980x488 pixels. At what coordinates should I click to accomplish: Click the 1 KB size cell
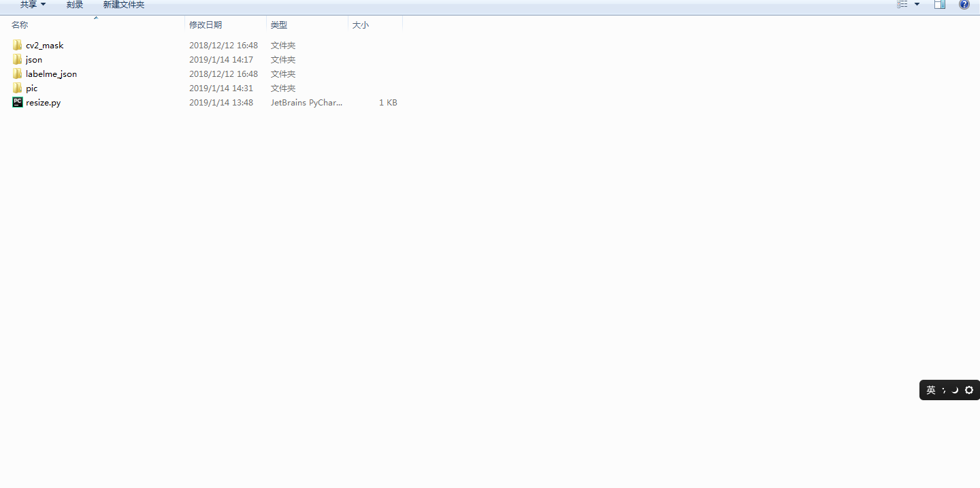(388, 103)
